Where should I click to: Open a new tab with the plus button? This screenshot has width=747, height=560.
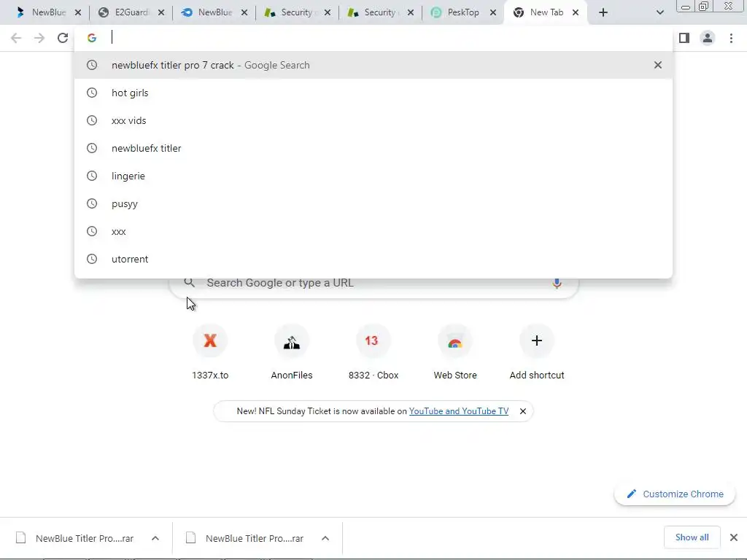point(603,12)
